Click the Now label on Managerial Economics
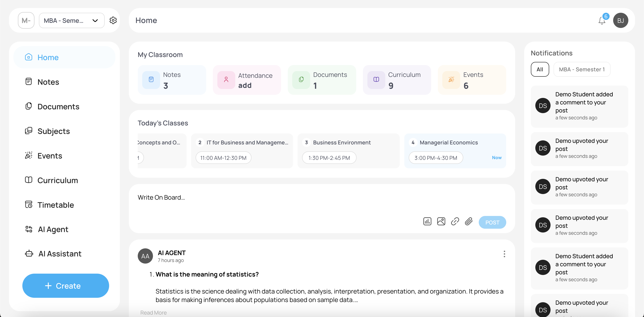The height and width of the screenshot is (317, 644). click(496, 158)
